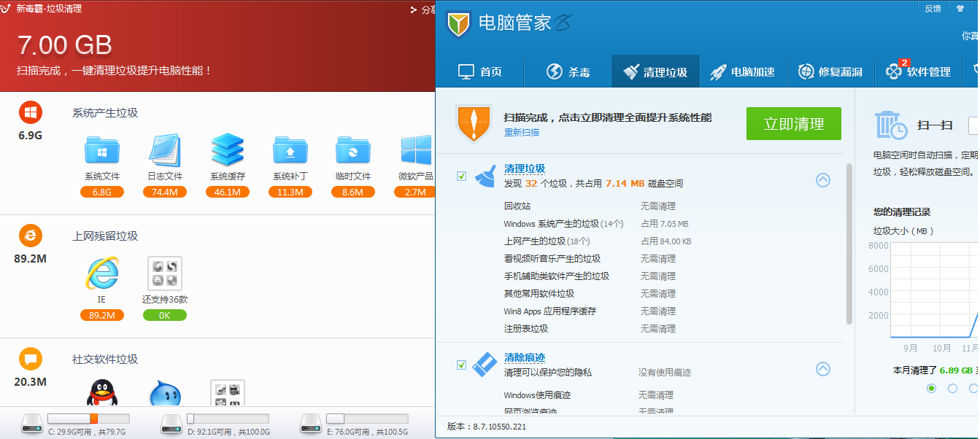Open the 杀毒 tab
Image resolution: width=980 pixels, height=439 pixels.
coord(568,71)
